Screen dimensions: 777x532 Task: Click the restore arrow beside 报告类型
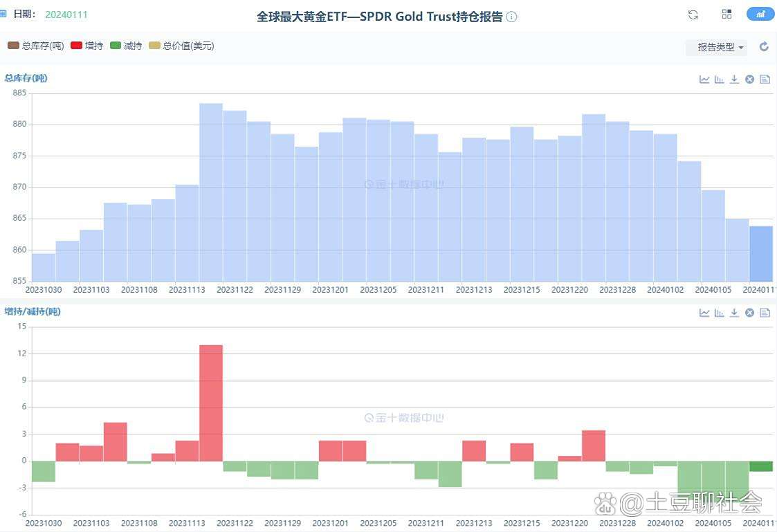764,46
